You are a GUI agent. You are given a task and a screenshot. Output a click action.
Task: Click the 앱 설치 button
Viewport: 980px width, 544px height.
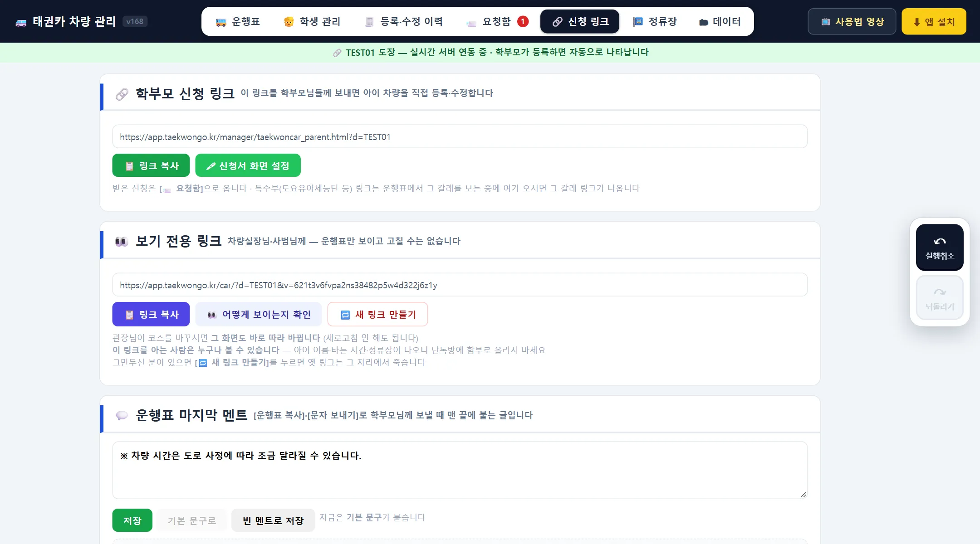[x=934, y=22]
